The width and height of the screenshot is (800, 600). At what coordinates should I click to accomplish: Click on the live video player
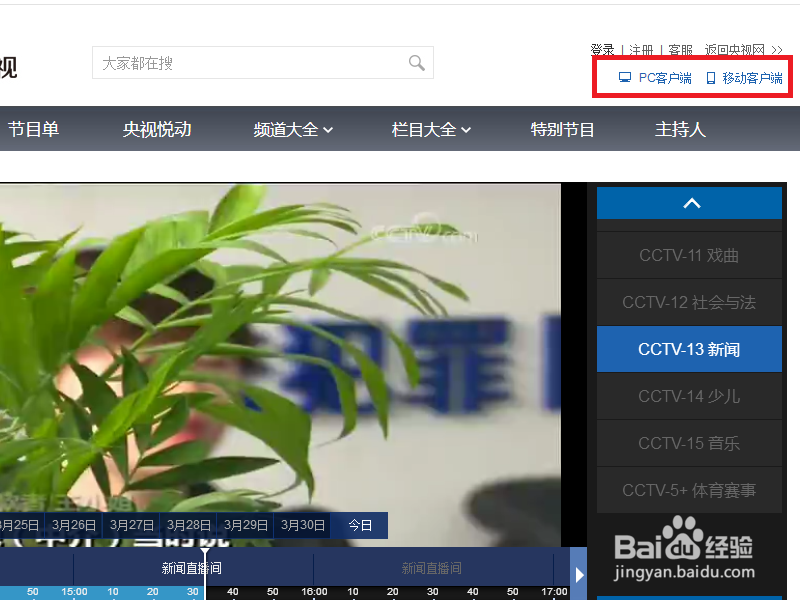[x=280, y=365]
